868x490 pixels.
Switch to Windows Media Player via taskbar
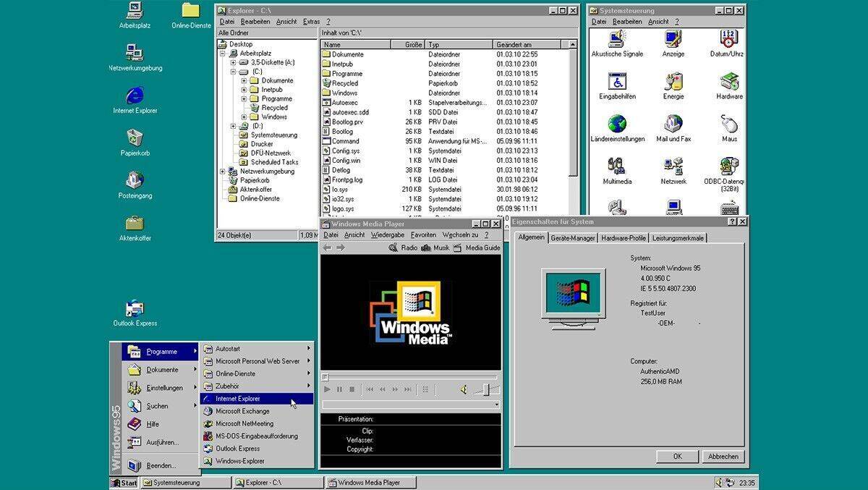click(371, 483)
